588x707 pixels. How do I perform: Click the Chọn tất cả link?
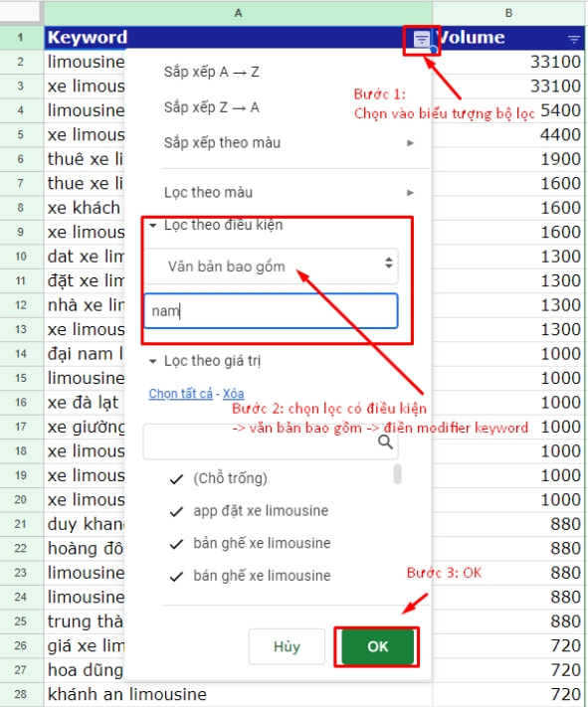(180, 394)
